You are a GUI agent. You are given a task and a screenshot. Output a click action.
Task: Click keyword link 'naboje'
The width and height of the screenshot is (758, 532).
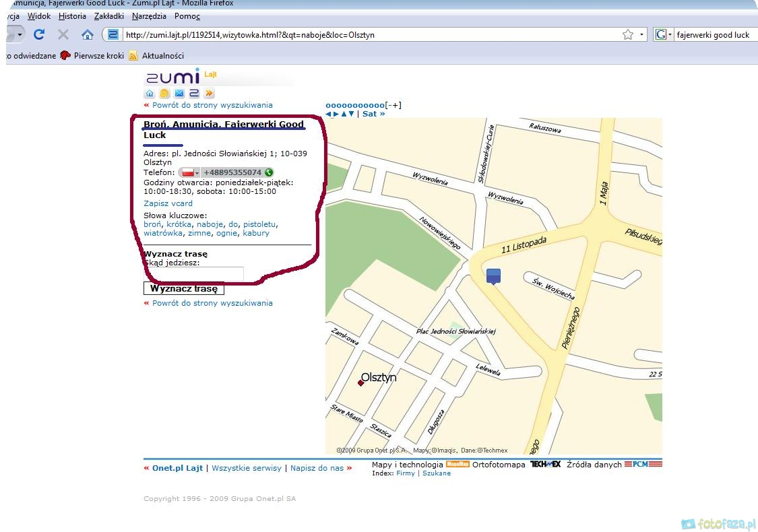pyautogui.click(x=210, y=224)
